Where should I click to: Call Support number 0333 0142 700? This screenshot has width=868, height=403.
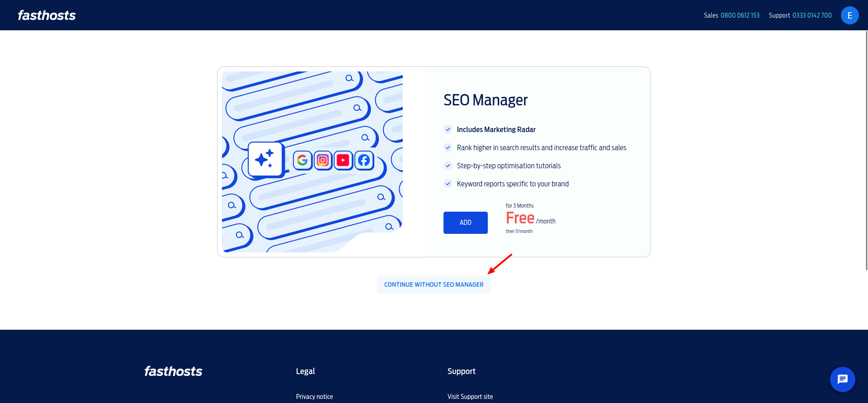pyautogui.click(x=812, y=15)
